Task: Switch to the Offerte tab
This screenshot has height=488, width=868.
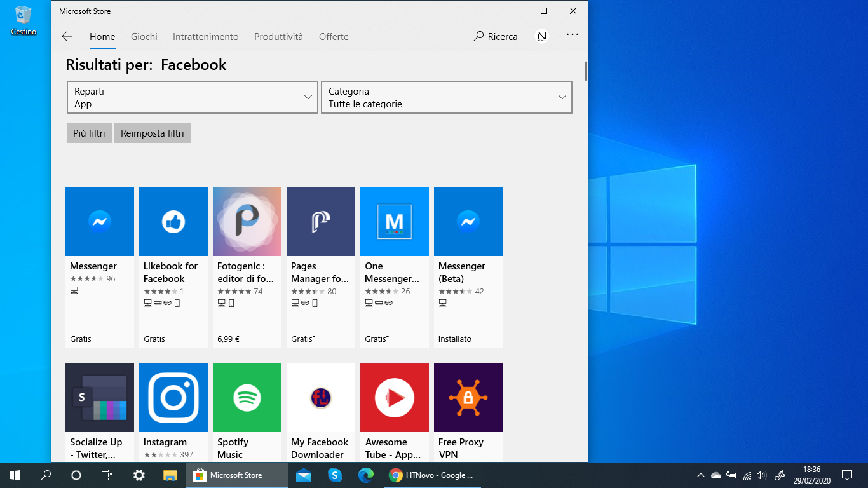Action: pyautogui.click(x=334, y=37)
